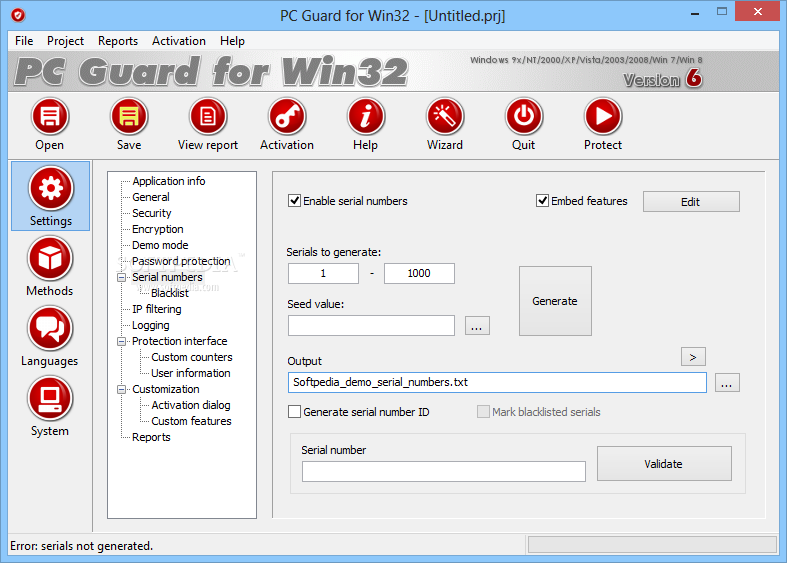Open the Languages speech bubble icon
Screen dimensions: 787x563
(50, 329)
